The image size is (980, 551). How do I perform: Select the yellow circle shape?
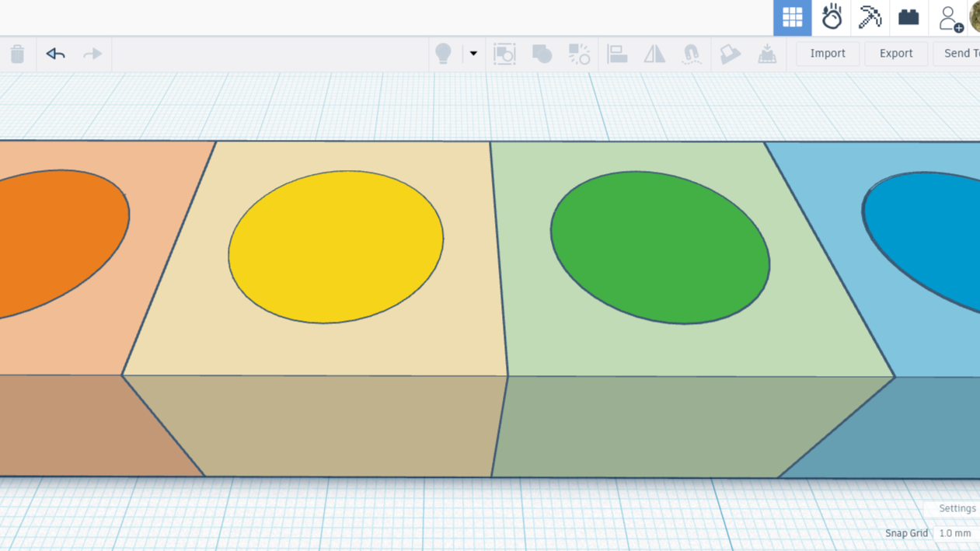pos(336,247)
